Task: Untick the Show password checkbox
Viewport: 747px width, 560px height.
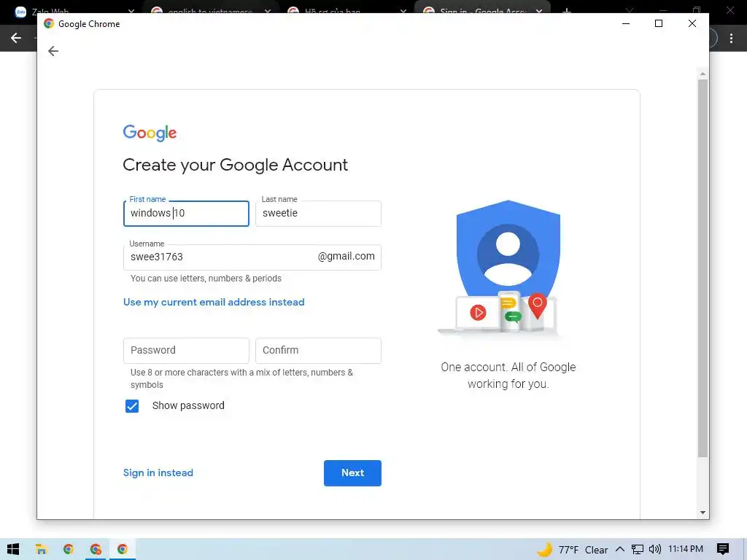Action: point(132,405)
